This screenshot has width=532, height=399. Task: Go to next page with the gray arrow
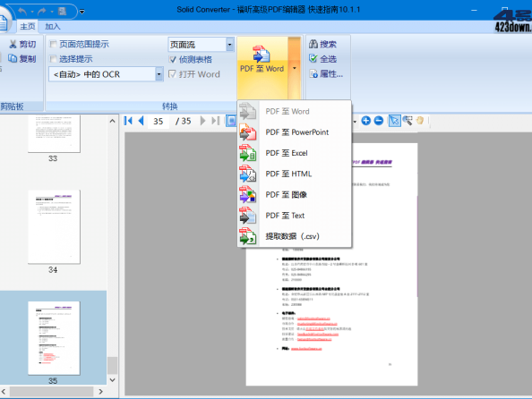point(202,121)
